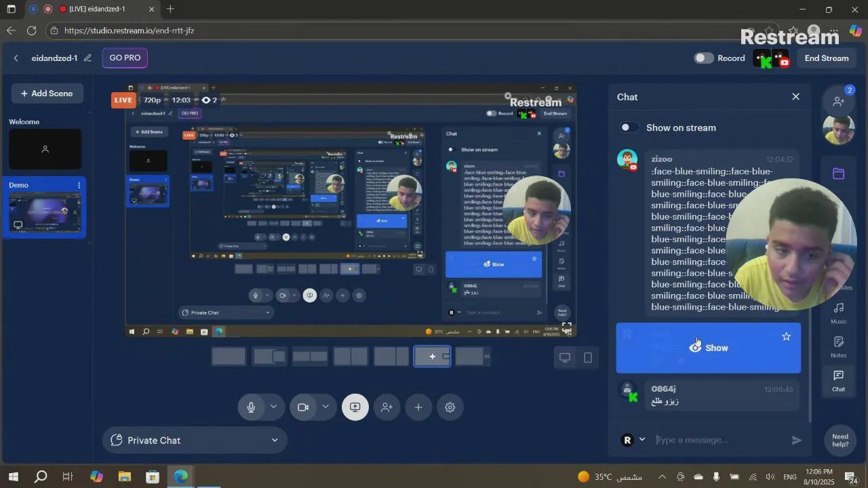Viewport: 868px width, 488px height.
Task: Send the chat message arrow
Action: [x=797, y=441]
